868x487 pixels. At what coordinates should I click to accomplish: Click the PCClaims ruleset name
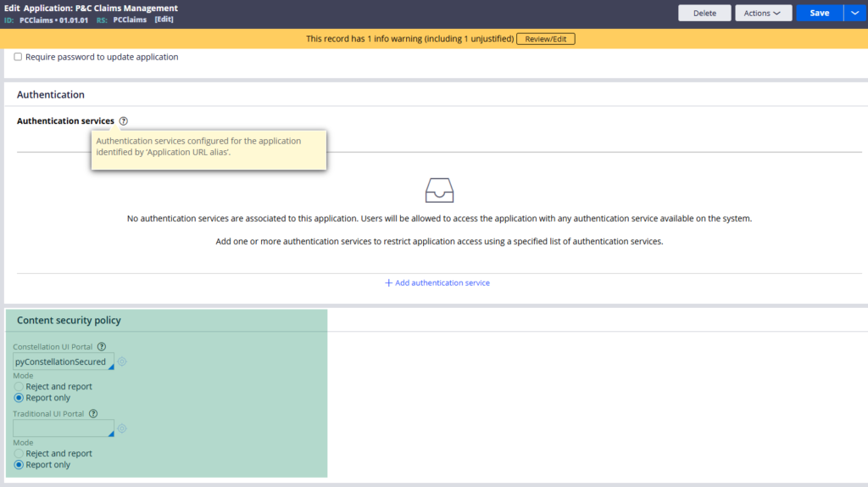tap(130, 20)
